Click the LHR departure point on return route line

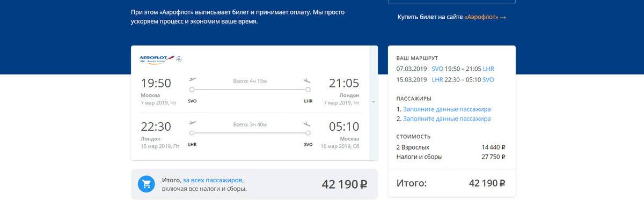(x=192, y=132)
